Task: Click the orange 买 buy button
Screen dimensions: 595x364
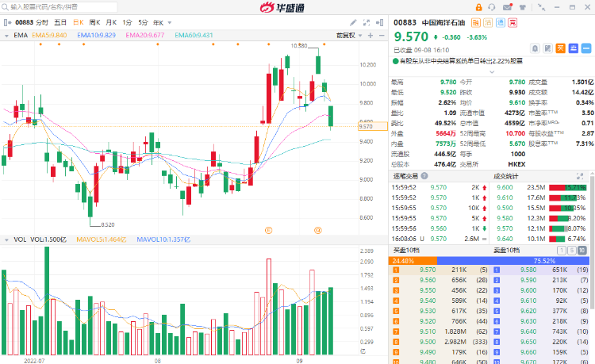Action: click(560, 48)
